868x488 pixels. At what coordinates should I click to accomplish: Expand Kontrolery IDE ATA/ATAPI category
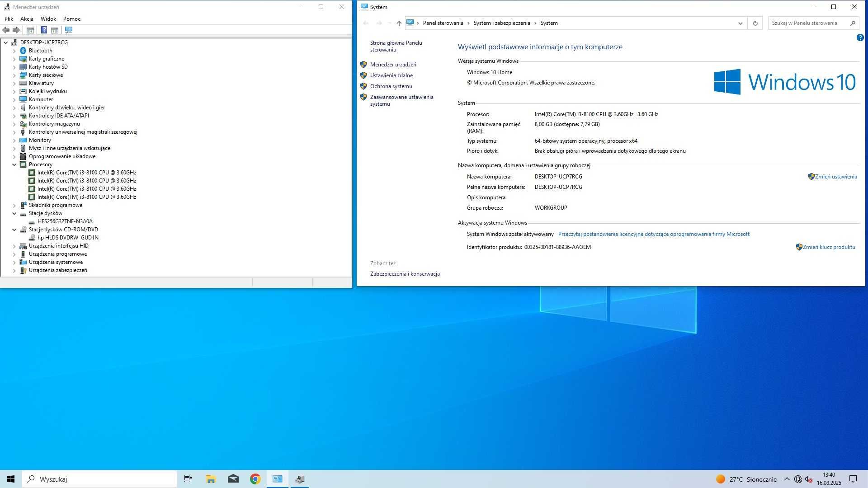click(14, 116)
